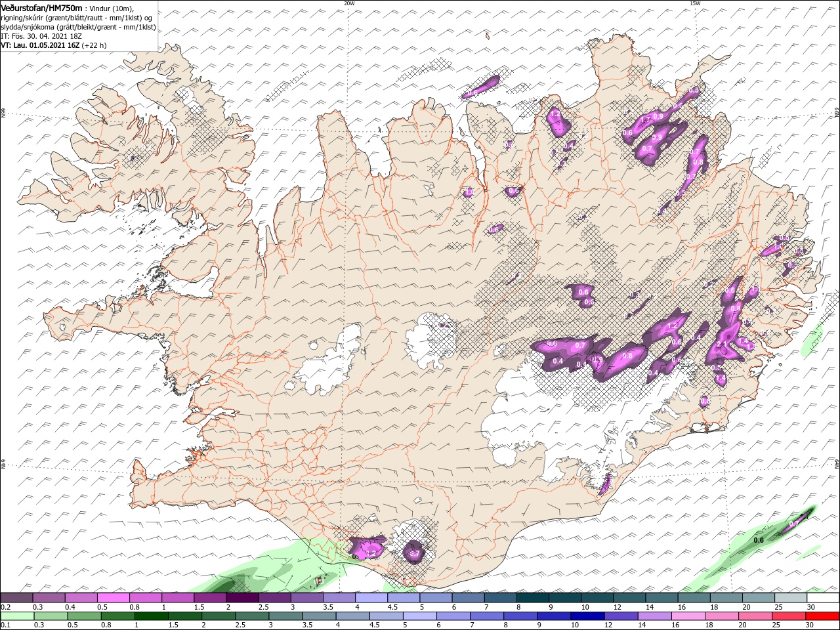Viewport: 840px width, 630px height.
Task: Click the 2.1 snowfall value in the east
Action: point(723,345)
